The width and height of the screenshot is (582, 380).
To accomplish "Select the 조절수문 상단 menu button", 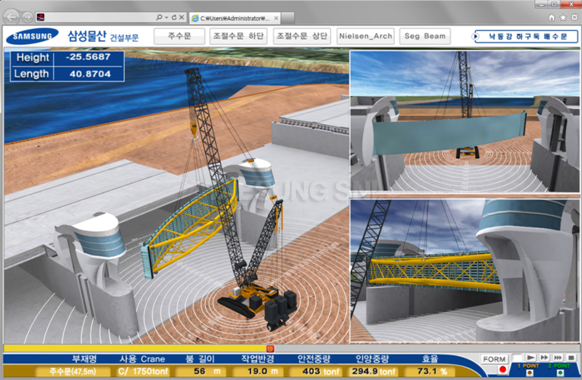I will click(x=302, y=36).
